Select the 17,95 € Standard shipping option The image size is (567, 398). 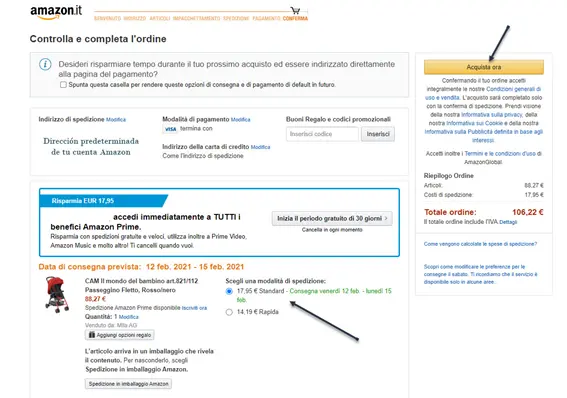(x=229, y=291)
